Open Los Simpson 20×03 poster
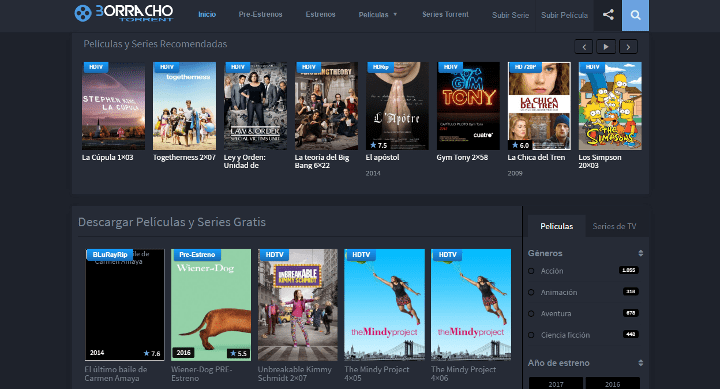 coord(610,106)
